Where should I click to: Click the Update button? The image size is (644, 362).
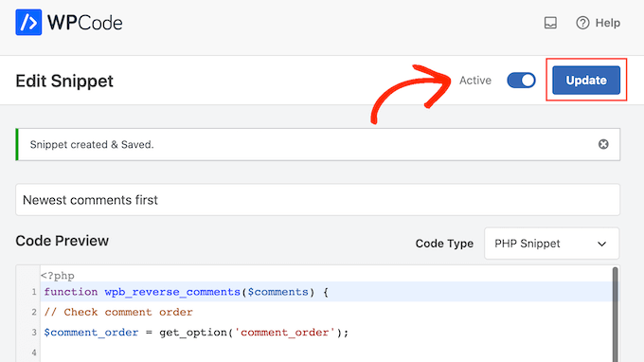[586, 81]
